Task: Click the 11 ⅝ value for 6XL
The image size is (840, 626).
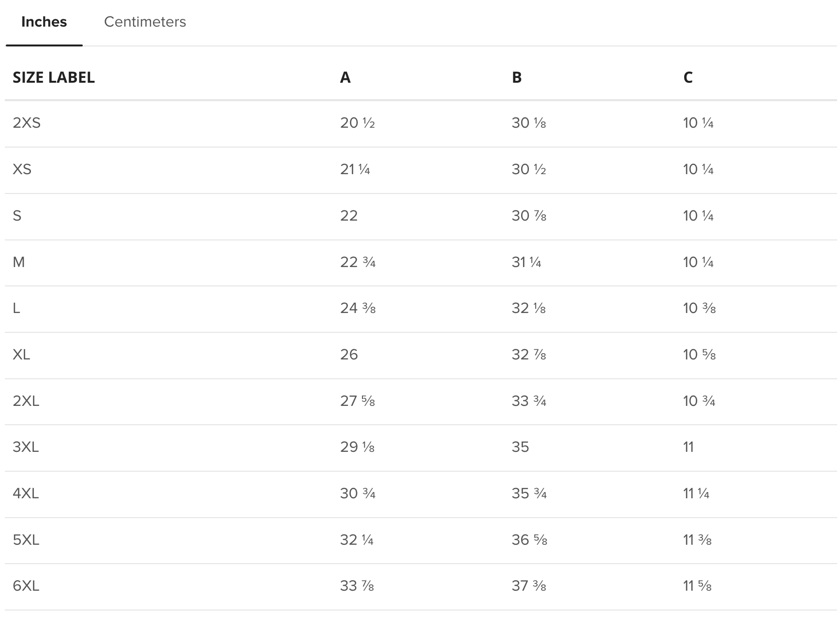Action: [x=697, y=586]
